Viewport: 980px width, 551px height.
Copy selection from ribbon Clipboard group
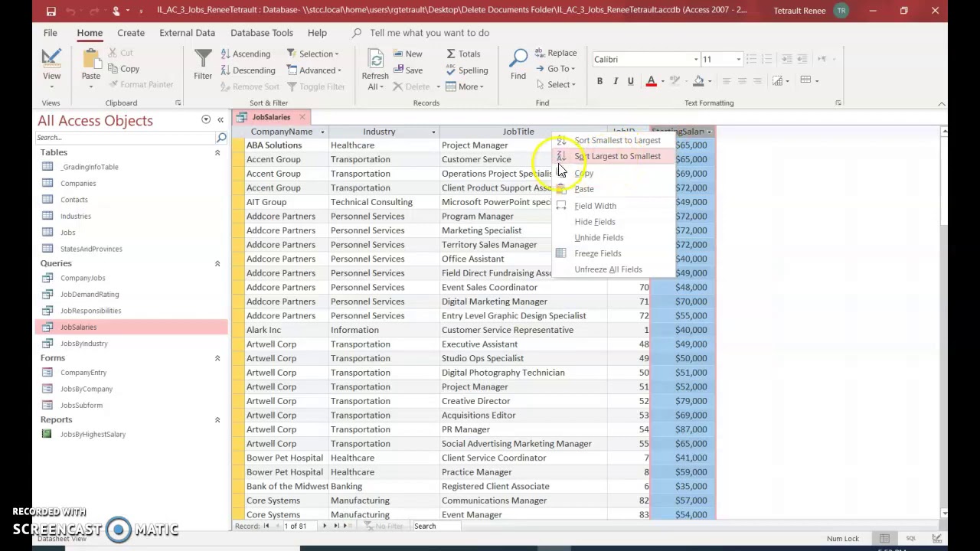click(123, 69)
